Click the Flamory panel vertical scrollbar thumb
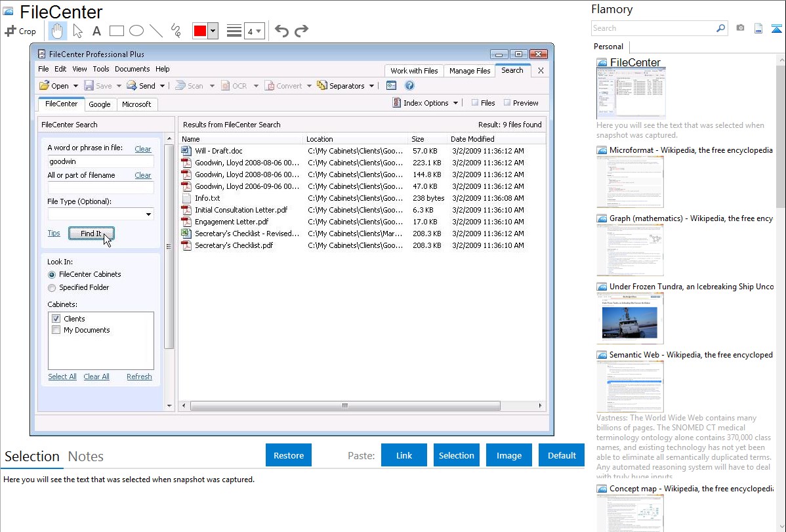 [781, 136]
